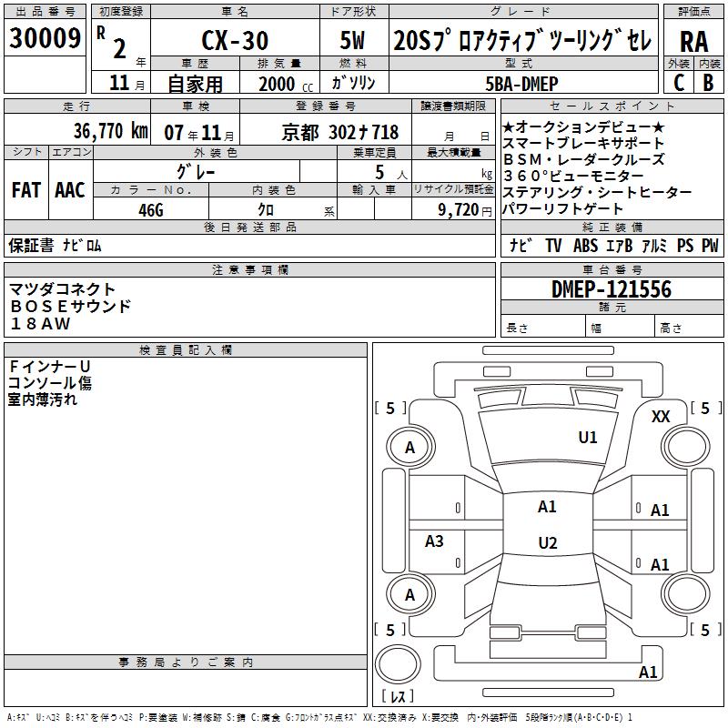Click the chassis number DMEP-121556
The height and width of the screenshot is (728, 728).
(x=612, y=289)
